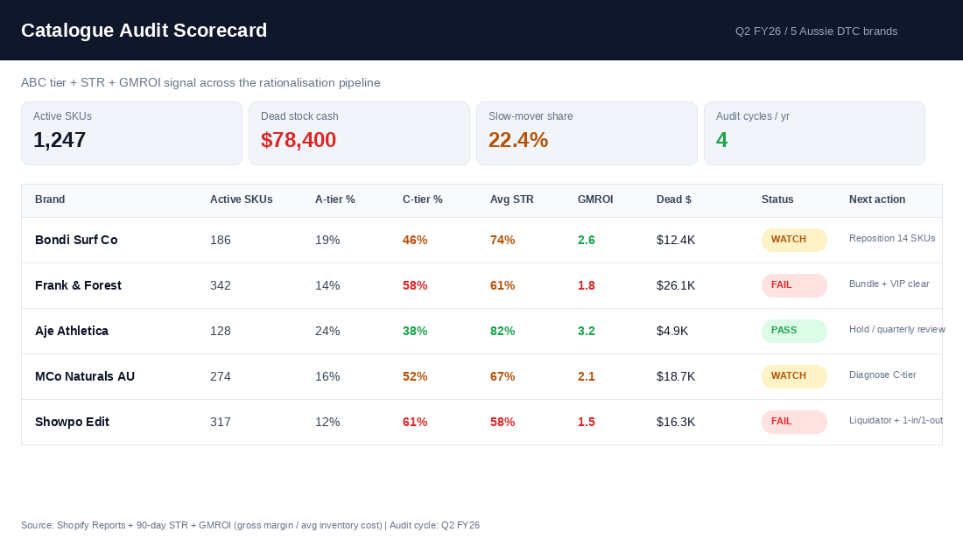Click the 52% C-tier value
Viewport: 963px width, 560px height.
(415, 376)
